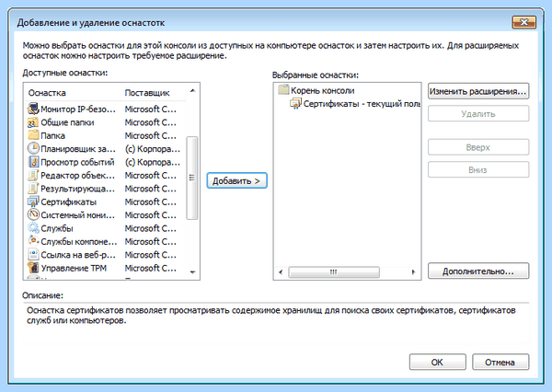Click the Службы компонентов icon
The width and height of the screenshot is (552, 392).
33,241
